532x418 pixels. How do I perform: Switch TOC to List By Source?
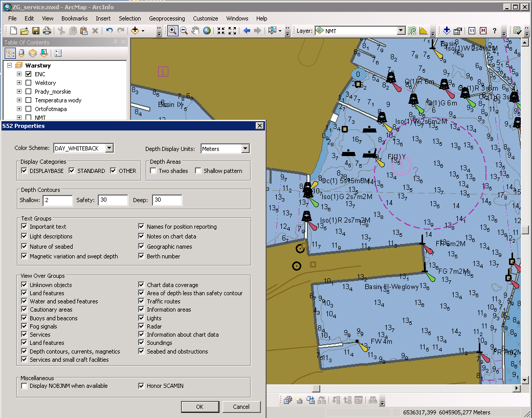(21, 53)
